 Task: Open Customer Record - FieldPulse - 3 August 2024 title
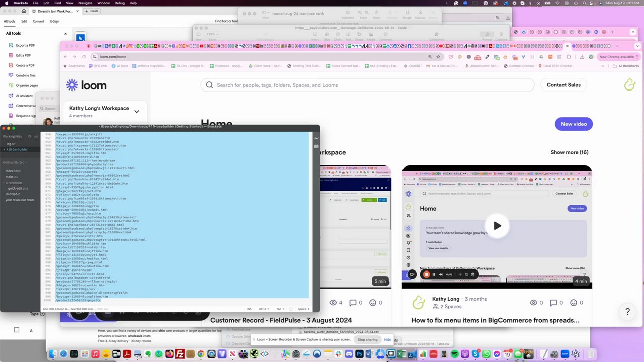point(281,320)
